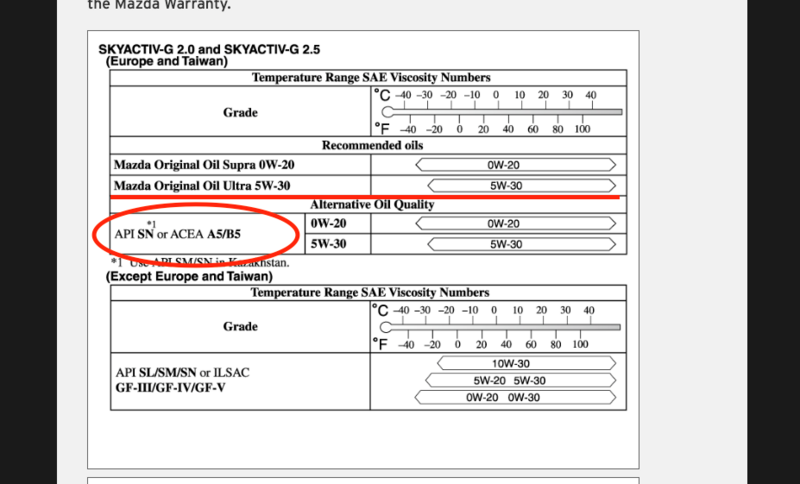This screenshot has width=800, height=484.
Task: Click the "Mazda Original Oil Ultra 5W-30" row label
Action: [204, 185]
